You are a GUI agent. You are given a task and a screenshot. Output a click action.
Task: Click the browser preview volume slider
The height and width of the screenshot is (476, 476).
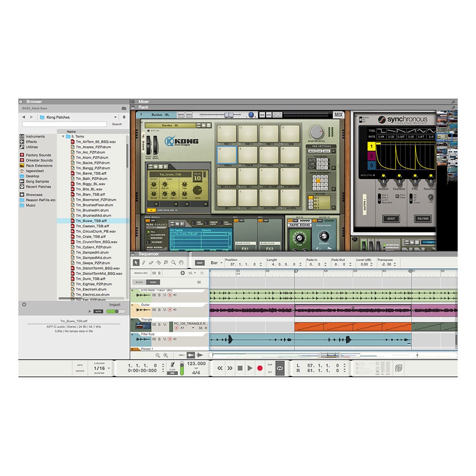(116, 311)
